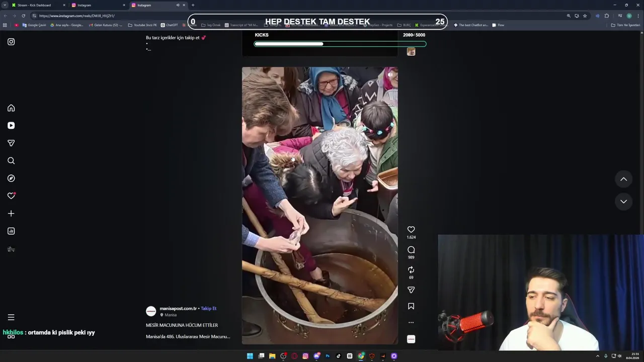Viewport: 644px width, 362px height.
Task: Click 'MESİR MACUNUNA HÜCUM ETTİLER' caption title
Action: click(x=182, y=325)
